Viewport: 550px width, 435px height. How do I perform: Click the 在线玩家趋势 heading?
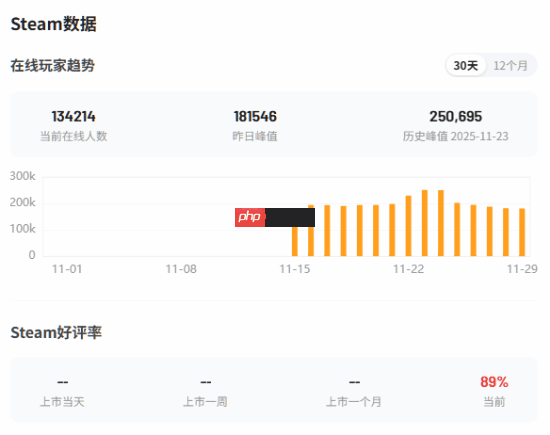point(53,66)
